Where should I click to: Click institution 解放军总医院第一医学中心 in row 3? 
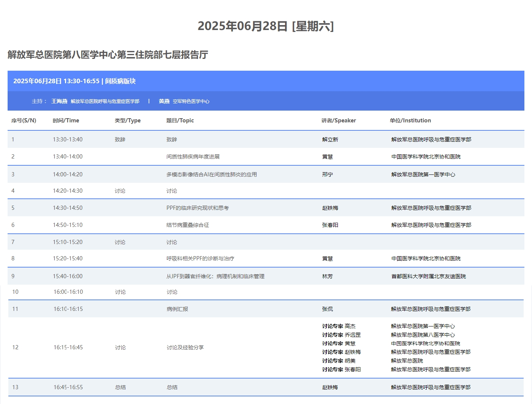pos(423,174)
